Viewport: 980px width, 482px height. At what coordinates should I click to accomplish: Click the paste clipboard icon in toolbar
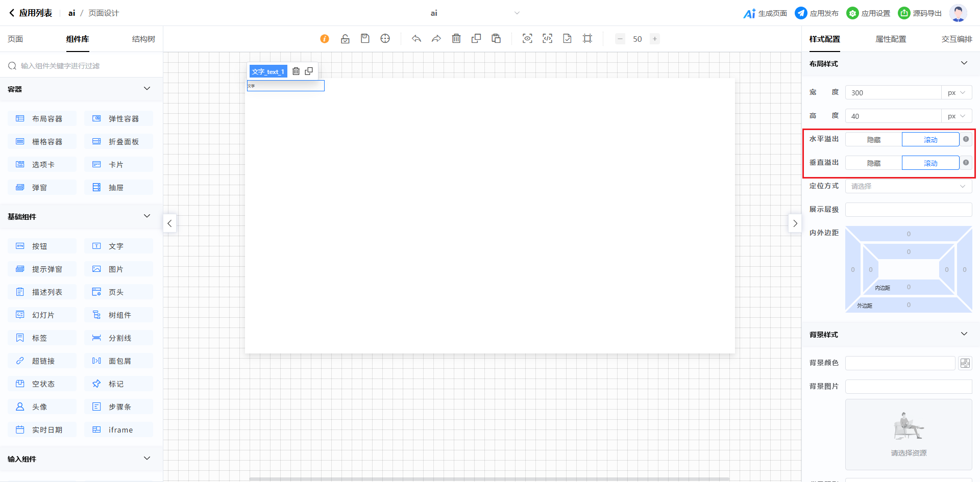pos(496,39)
